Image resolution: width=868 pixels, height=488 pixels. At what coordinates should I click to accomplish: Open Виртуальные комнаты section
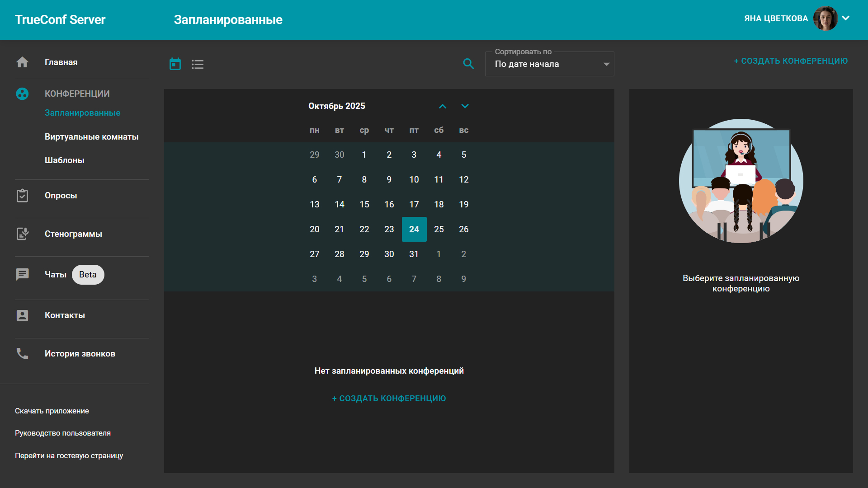91,137
